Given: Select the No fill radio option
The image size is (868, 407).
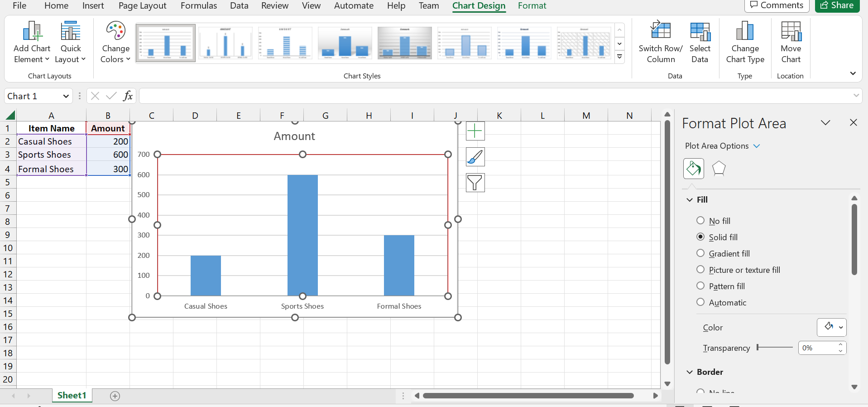Looking at the screenshot, I should [x=700, y=221].
